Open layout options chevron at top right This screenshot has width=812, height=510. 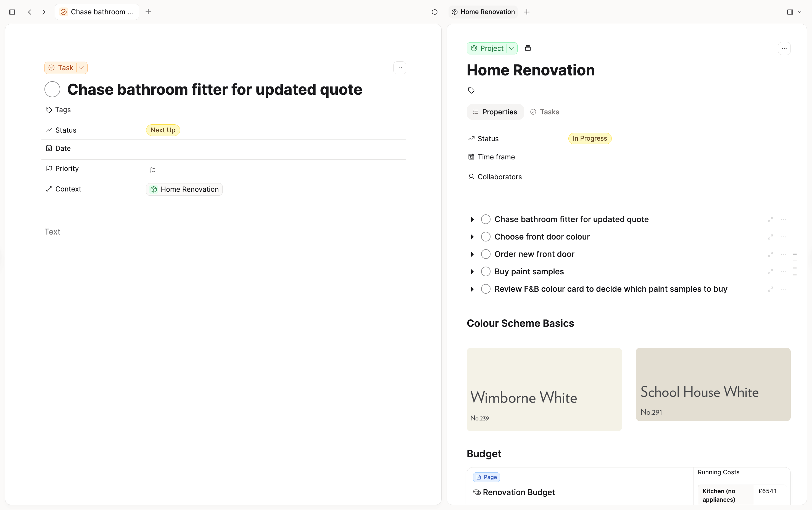(800, 12)
